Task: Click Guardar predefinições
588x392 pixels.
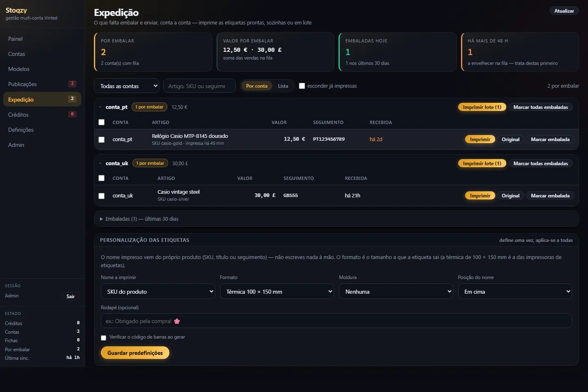Action: tap(135, 352)
